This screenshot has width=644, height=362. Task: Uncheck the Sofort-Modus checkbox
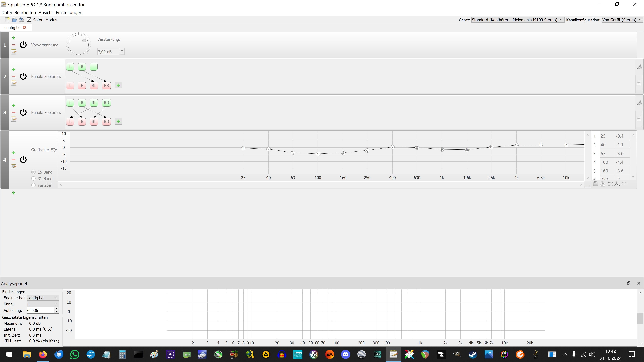[29, 20]
